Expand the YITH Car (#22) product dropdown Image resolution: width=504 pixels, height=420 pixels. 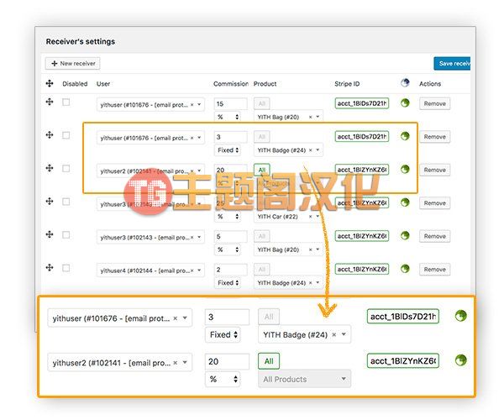coord(318,216)
